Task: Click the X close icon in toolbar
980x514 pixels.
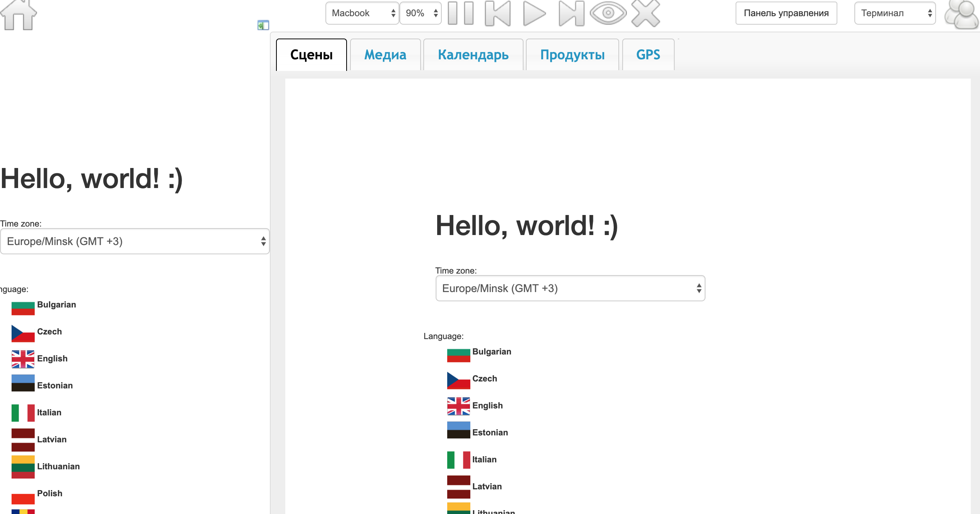Action: tap(646, 13)
